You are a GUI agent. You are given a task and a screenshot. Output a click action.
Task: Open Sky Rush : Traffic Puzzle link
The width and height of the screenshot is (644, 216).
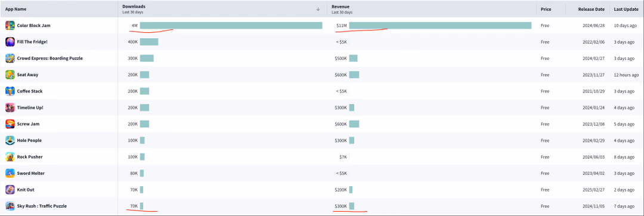[x=42, y=206]
